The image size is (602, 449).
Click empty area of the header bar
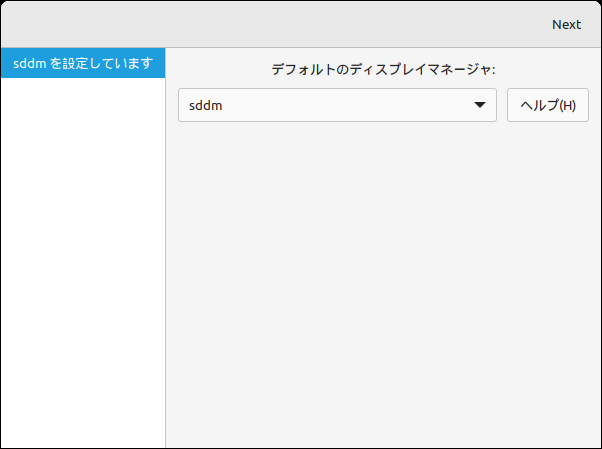(x=269, y=25)
